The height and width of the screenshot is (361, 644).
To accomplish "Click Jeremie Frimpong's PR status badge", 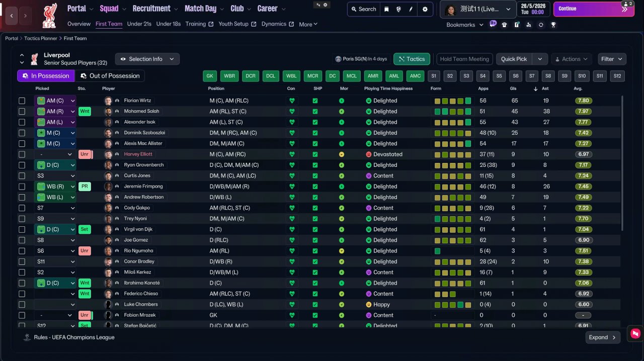I will (85, 187).
